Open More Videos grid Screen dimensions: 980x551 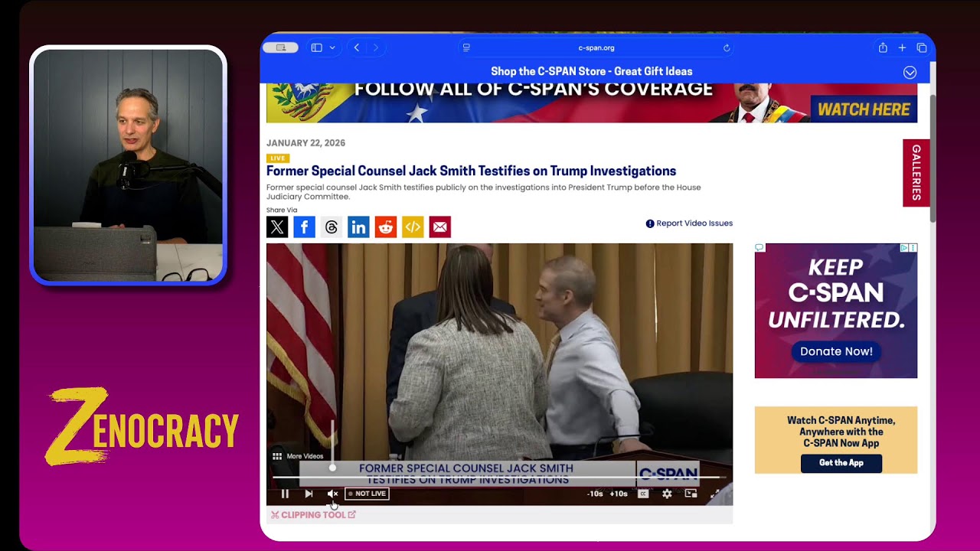(x=298, y=456)
